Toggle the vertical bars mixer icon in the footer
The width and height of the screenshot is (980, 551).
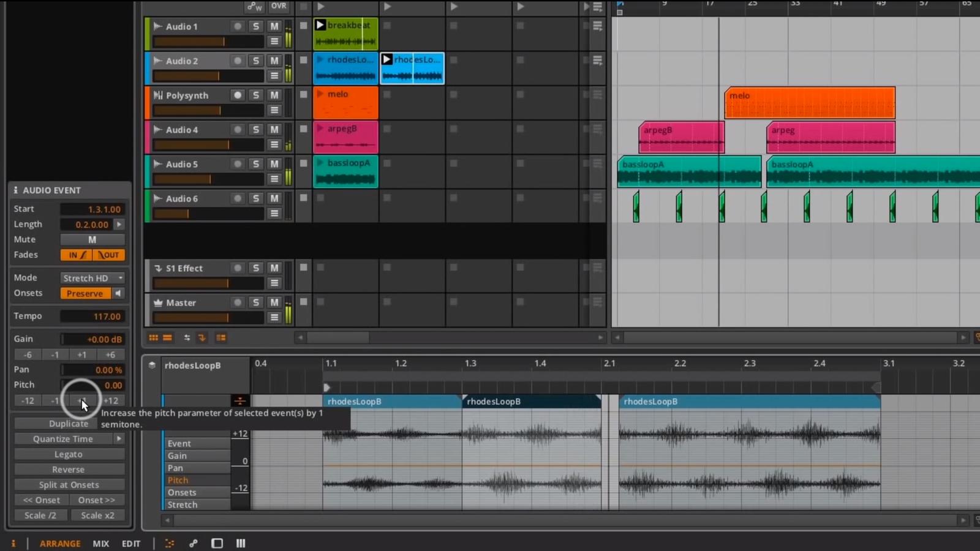coord(241,543)
